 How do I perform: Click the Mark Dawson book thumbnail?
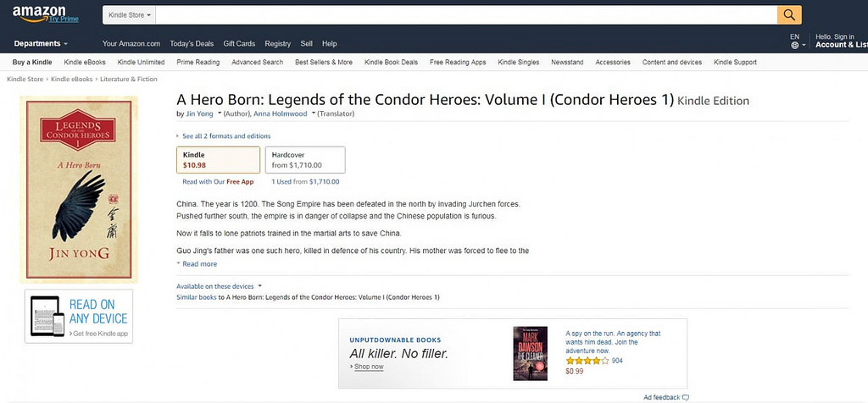530,354
